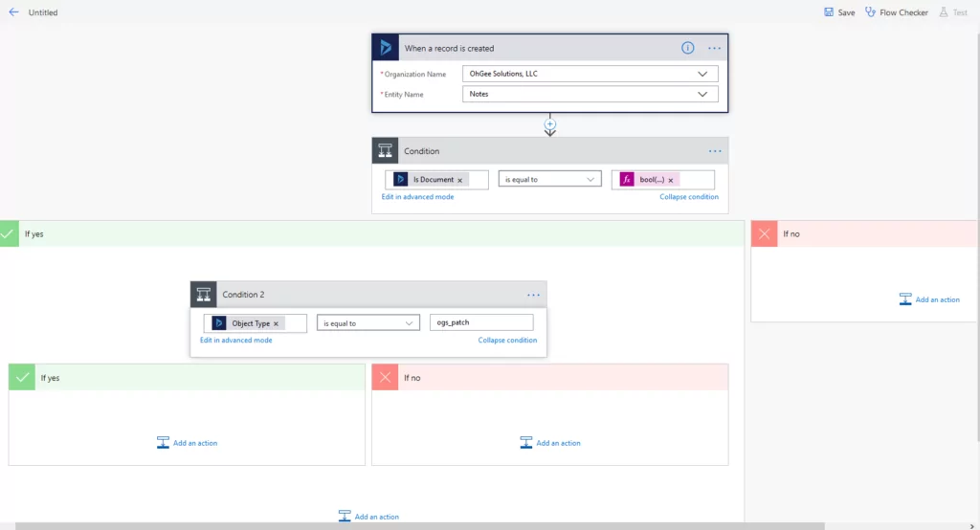Open the Condition ellipsis menu
This screenshot has width=980, height=530.
[x=715, y=151]
